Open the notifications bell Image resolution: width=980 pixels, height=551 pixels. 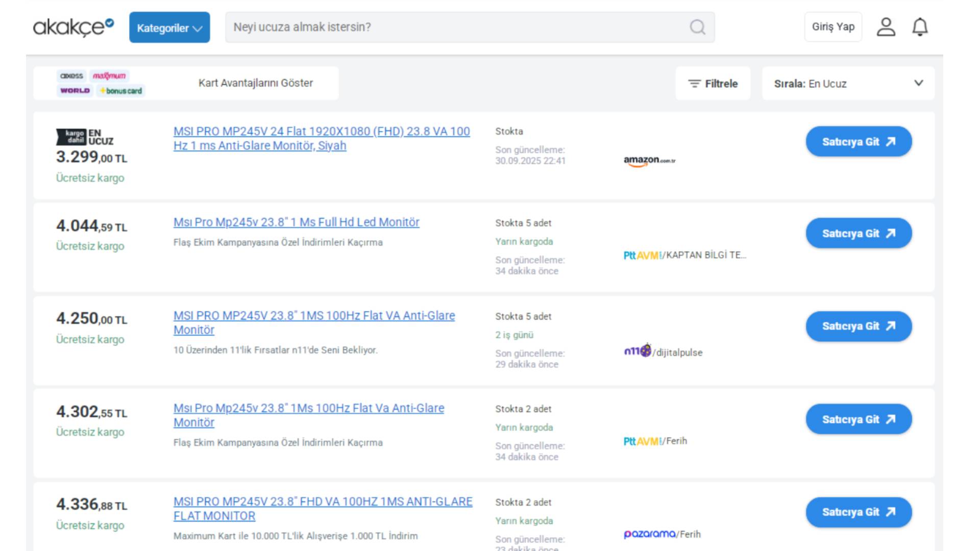coord(920,27)
